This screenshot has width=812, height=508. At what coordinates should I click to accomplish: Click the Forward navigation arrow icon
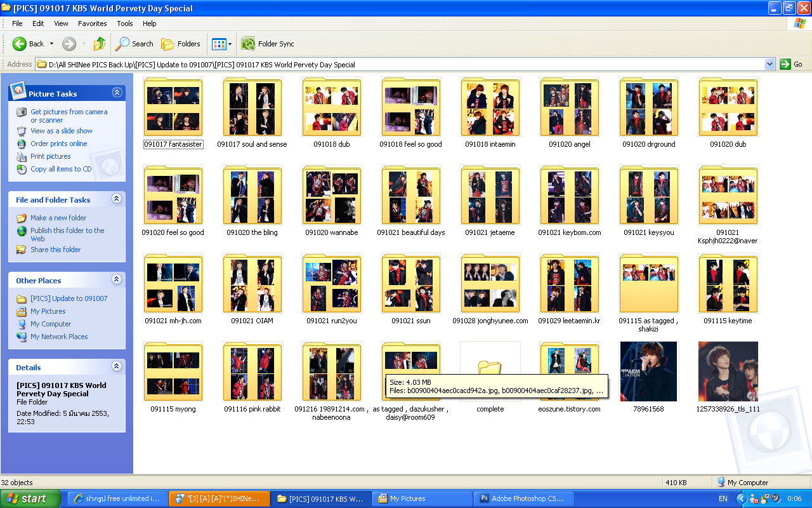[x=69, y=44]
